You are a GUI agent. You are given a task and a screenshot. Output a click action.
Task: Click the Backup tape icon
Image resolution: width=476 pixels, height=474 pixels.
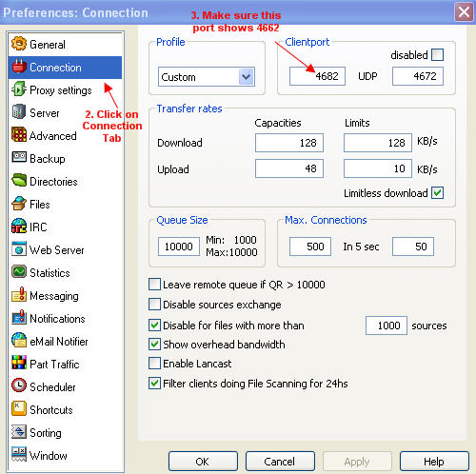(x=19, y=158)
